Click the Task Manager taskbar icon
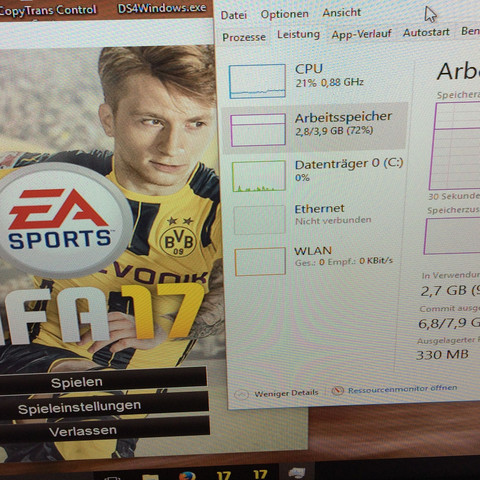The width and height of the screenshot is (480, 480). point(297,473)
